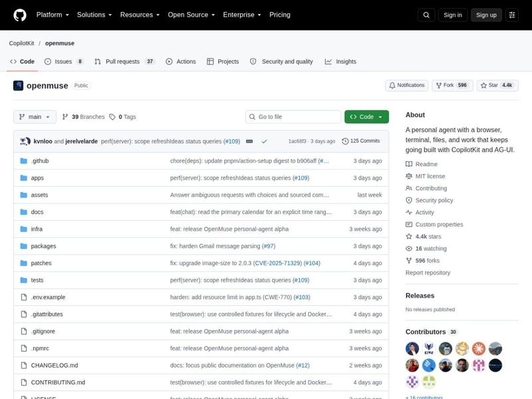Viewport: 532px width, 399px height.
Task: View the 0 Tags link
Action: (x=122, y=117)
